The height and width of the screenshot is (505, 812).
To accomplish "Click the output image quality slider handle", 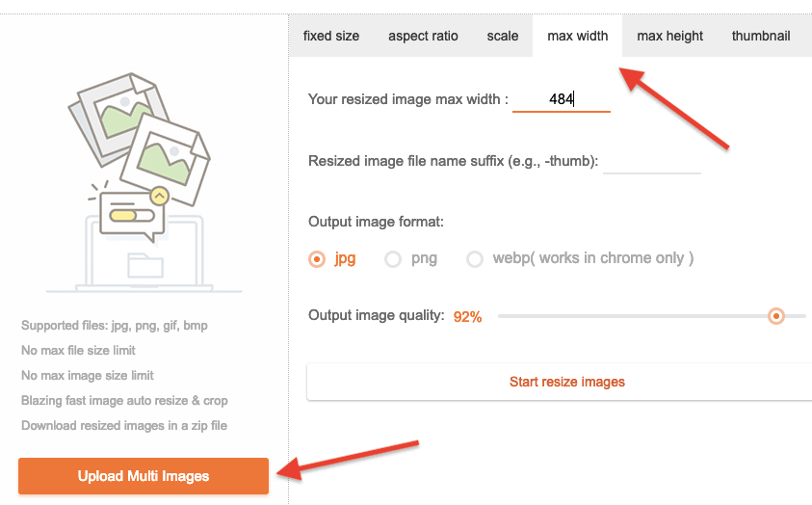I will (x=776, y=315).
